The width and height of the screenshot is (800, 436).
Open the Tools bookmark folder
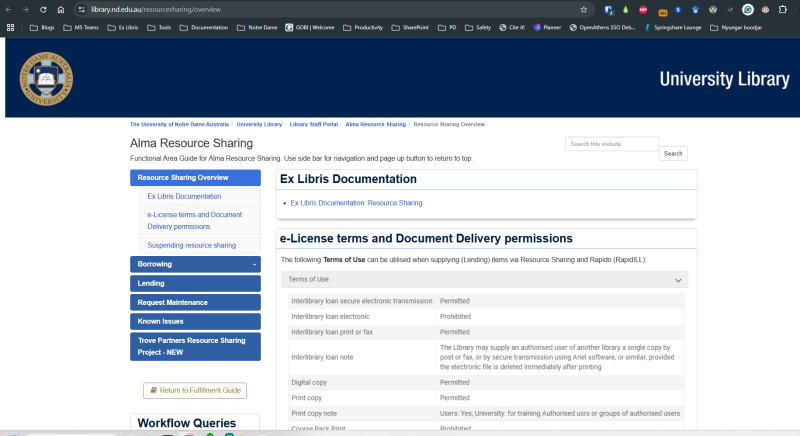159,28
